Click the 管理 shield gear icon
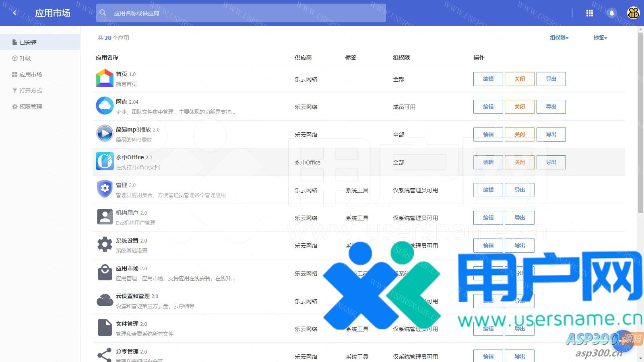Image resolution: width=644 pixels, height=362 pixels. click(x=105, y=189)
